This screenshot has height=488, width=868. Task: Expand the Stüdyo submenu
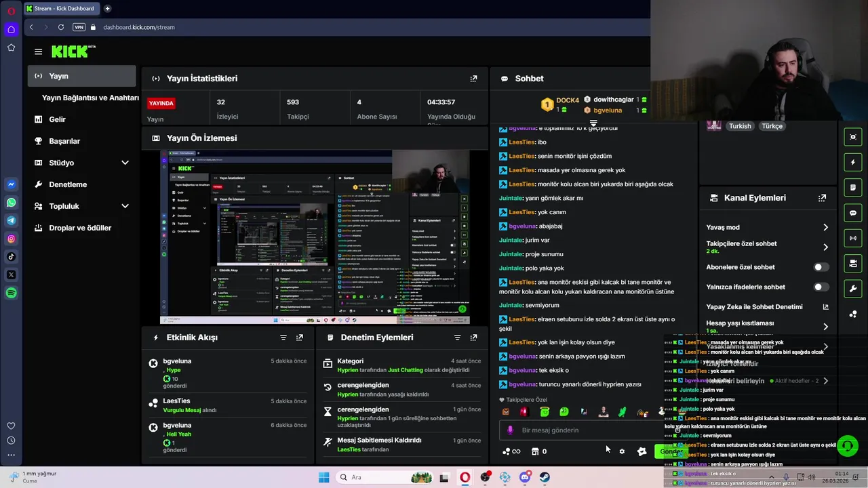(x=125, y=163)
